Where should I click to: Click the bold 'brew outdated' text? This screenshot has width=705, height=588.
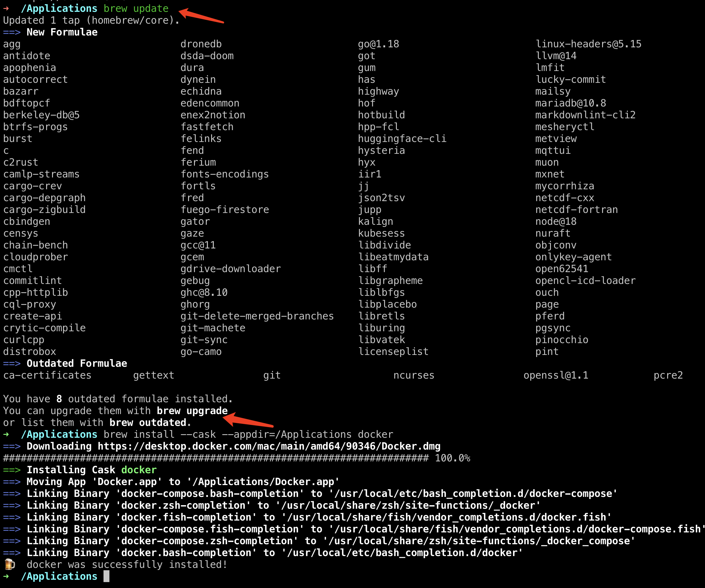pyautogui.click(x=148, y=422)
